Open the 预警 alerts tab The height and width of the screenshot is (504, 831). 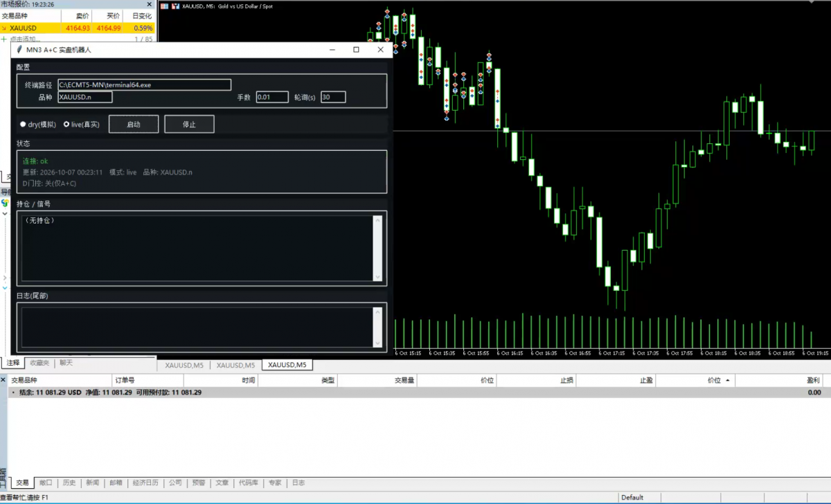tap(199, 483)
